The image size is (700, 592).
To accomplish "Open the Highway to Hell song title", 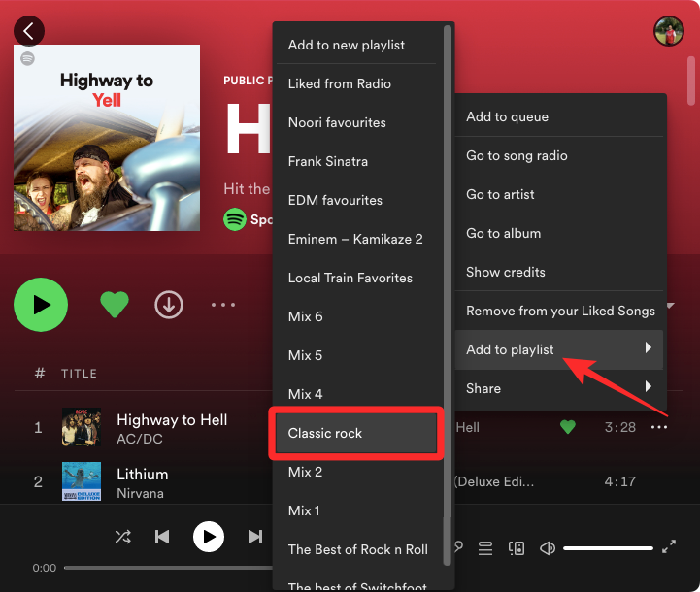I will [x=172, y=420].
